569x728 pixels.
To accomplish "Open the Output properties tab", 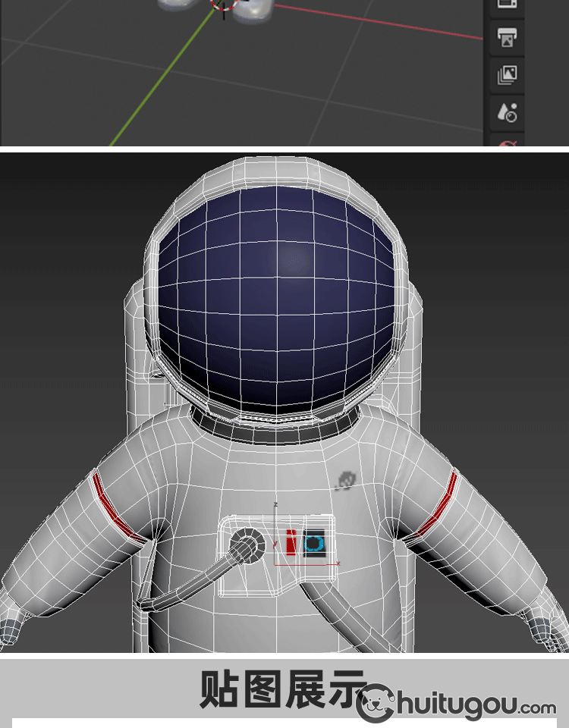I will point(507,37).
